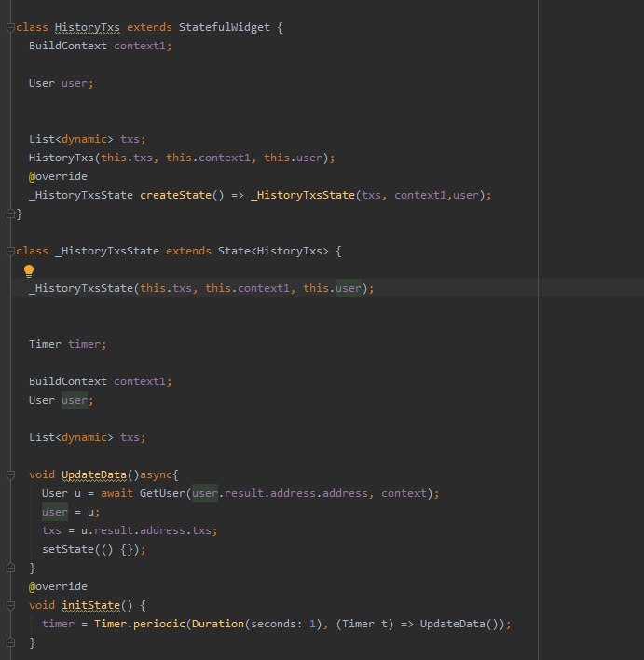The width and height of the screenshot is (644, 660).
Task: Click the GetUser function call
Action: coord(162,493)
